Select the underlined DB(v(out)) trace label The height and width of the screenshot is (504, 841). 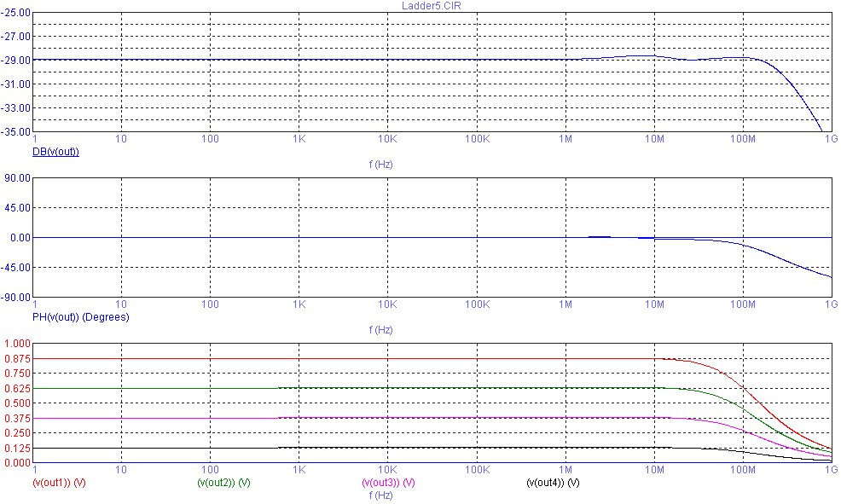pyautogui.click(x=55, y=152)
